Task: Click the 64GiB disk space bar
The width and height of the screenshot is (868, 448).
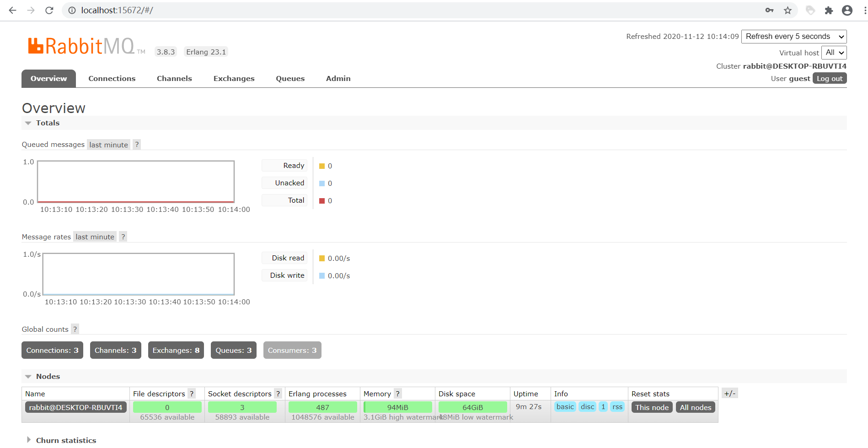Action: (x=473, y=407)
